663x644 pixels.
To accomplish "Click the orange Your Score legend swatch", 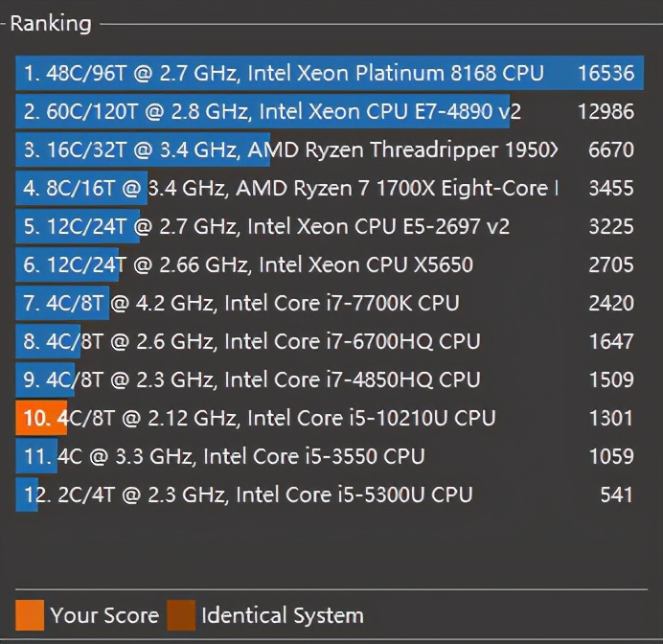I will [x=30, y=614].
